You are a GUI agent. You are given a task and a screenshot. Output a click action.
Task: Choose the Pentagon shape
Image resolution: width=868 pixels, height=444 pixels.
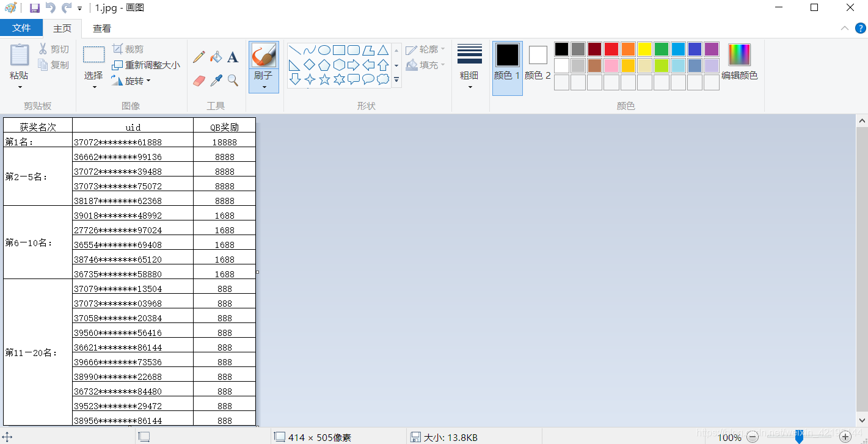(324, 65)
